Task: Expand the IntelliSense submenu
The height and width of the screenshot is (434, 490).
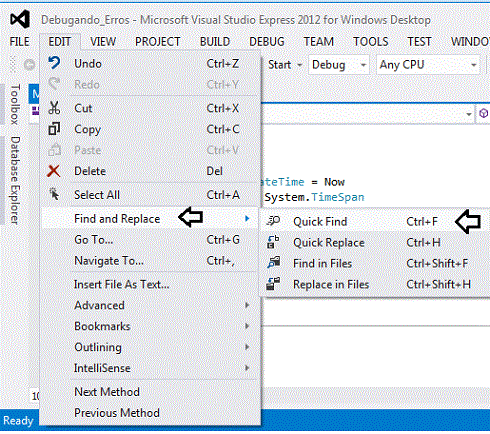Action: 150,368
